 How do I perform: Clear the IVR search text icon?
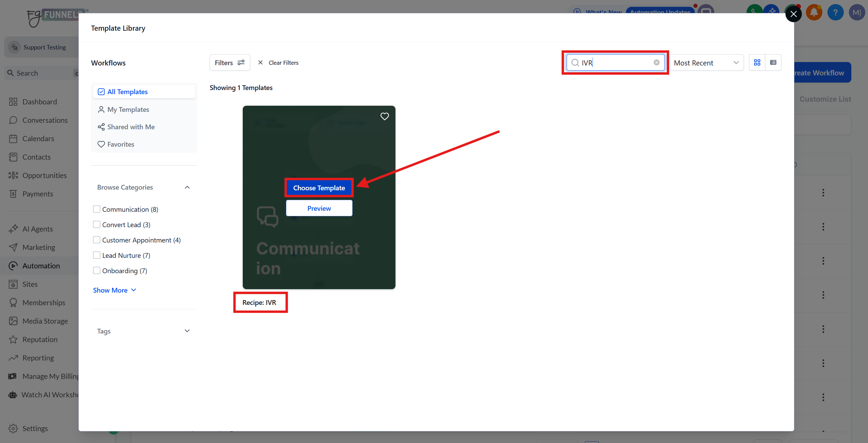[656, 62]
